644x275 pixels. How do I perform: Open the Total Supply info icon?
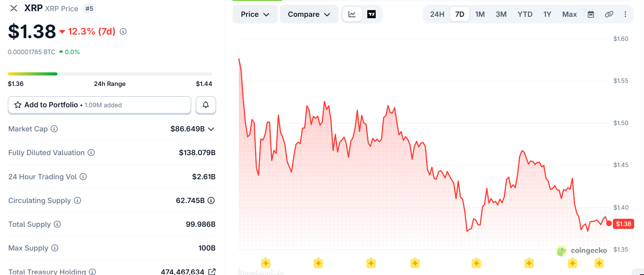tap(57, 224)
